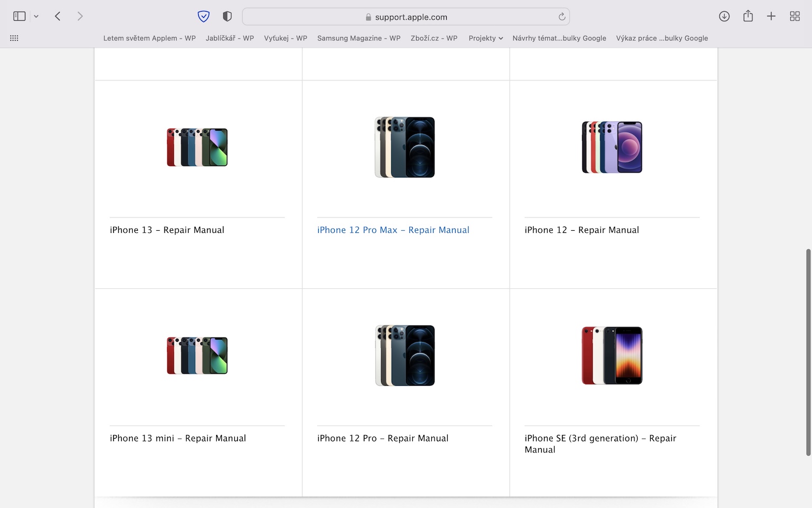The image size is (812, 508).
Task: Click the iPhone SE (3rd generation) image
Action: click(612, 356)
